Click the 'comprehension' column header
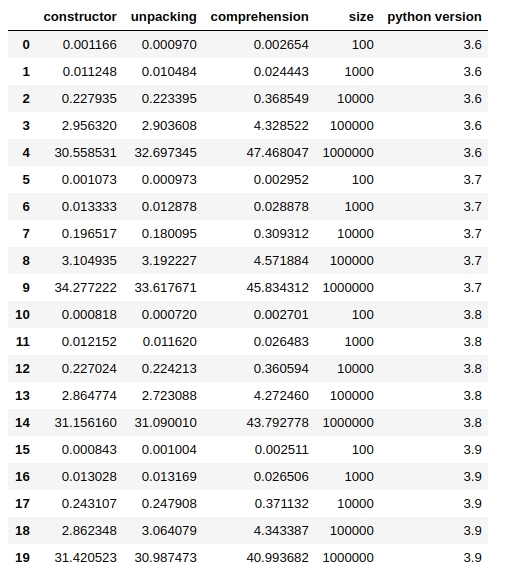The image size is (523, 574). 259,17
